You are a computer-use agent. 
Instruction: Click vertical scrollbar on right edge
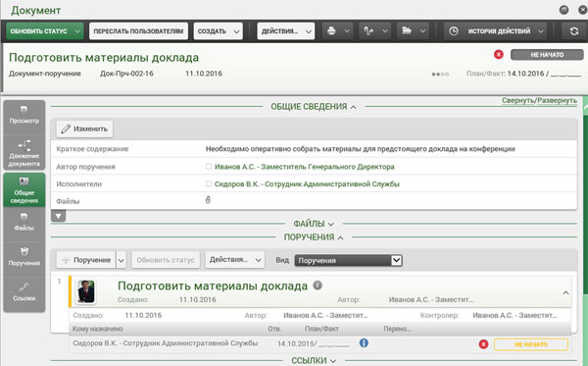tap(585, 203)
